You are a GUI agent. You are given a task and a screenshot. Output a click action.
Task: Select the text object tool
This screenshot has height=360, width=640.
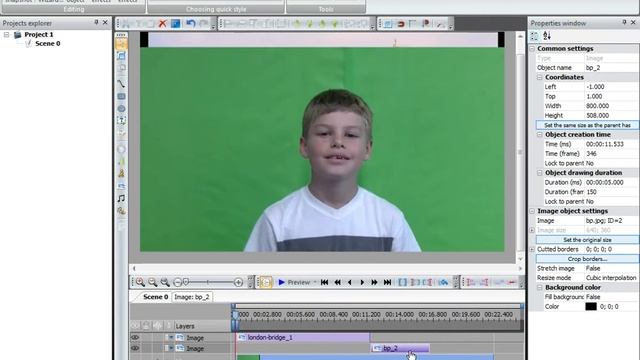point(121,121)
